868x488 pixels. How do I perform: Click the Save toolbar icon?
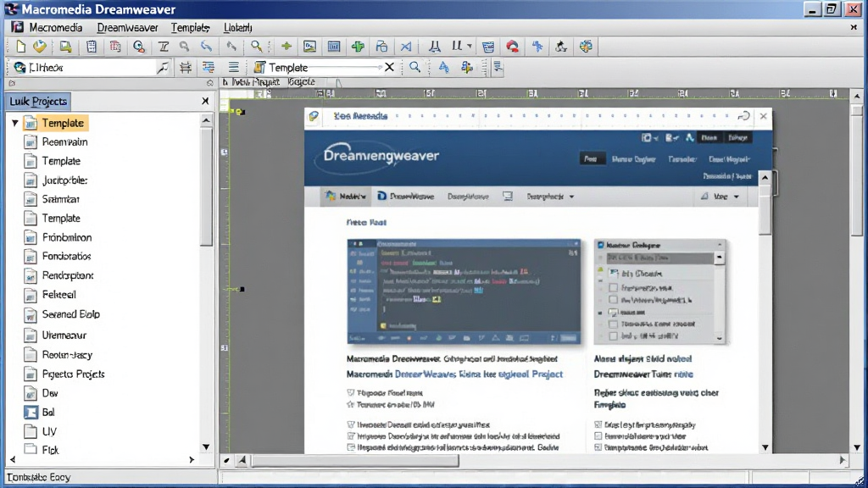pyautogui.click(x=66, y=47)
